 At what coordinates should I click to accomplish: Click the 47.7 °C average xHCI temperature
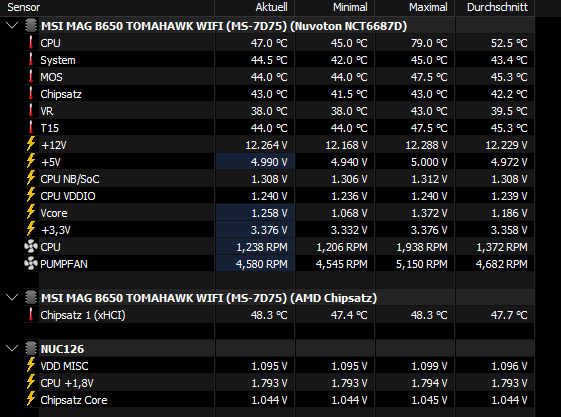(509, 315)
